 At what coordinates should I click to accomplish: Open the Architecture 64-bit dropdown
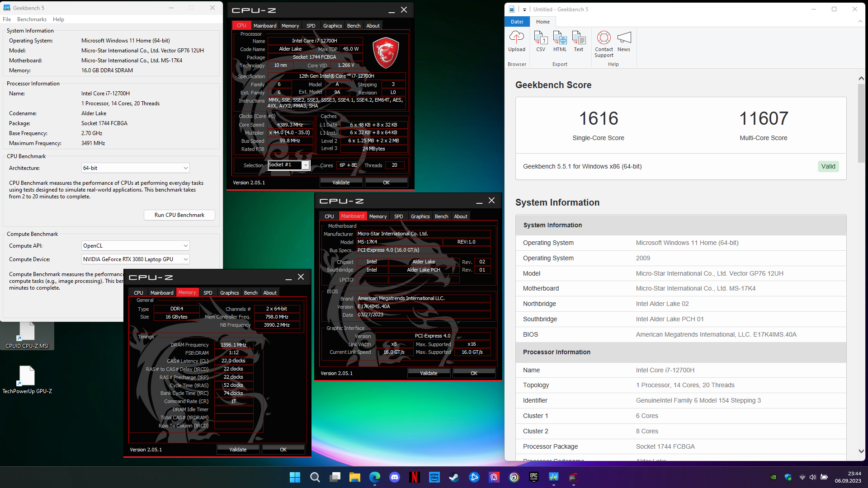pyautogui.click(x=136, y=168)
